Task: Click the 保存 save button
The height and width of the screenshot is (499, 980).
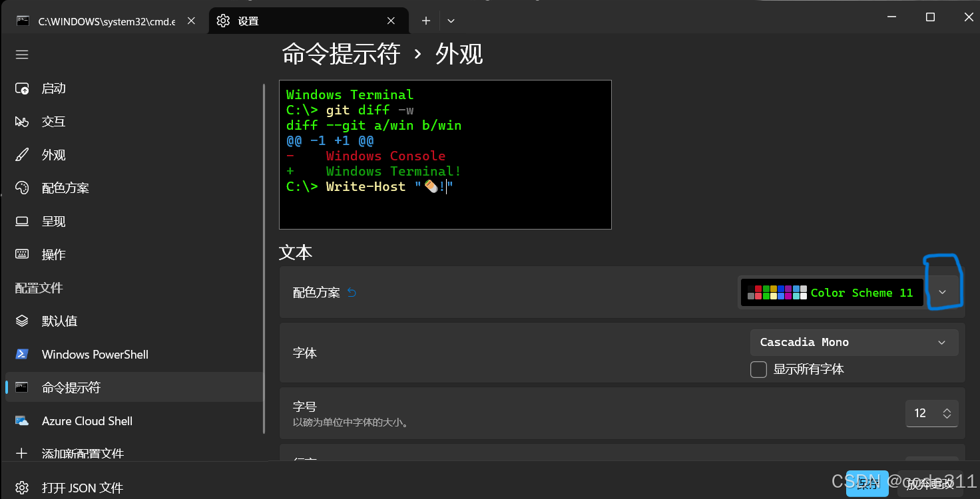Action: tap(867, 484)
